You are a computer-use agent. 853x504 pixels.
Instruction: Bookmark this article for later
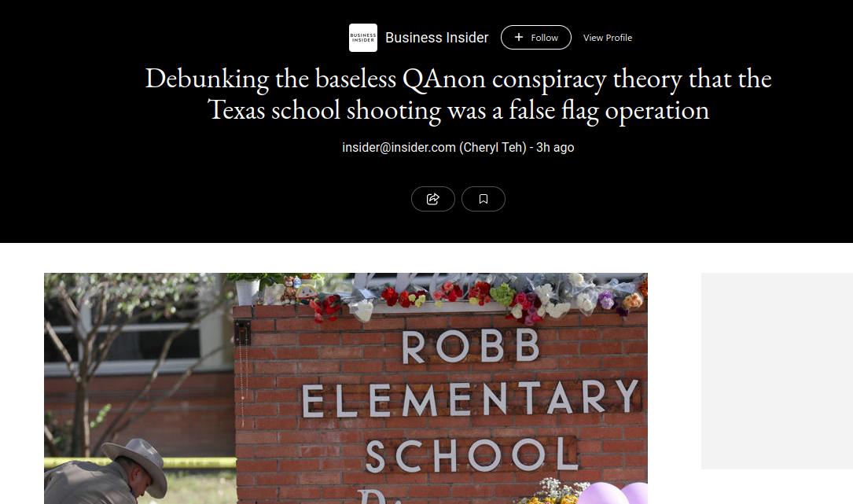click(x=483, y=199)
